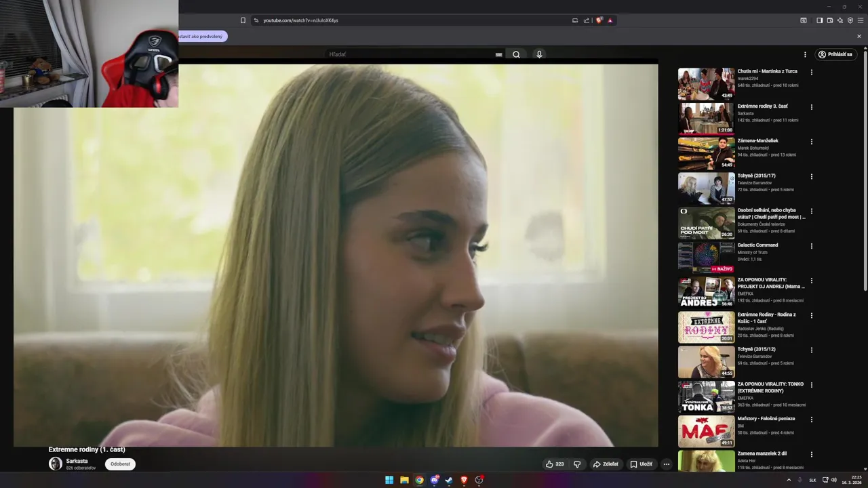Image resolution: width=868 pixels, height=488 pixels.
Task: Open Google Chrome from the taskbar
Action: point(419,480)
